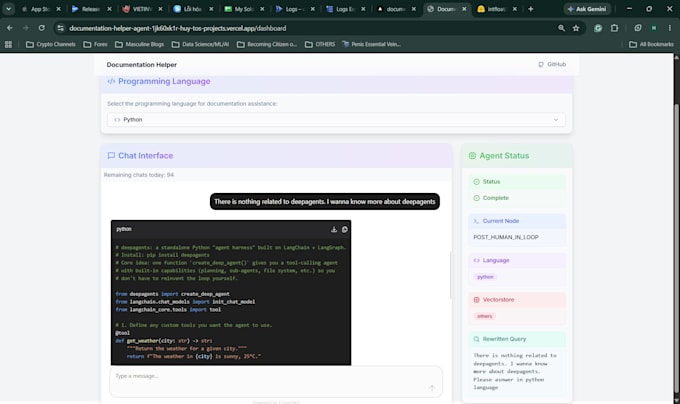Open Crypto Channels bookmark folder
The height and width of the screenshot is (404, 680).
pos(51,44)
